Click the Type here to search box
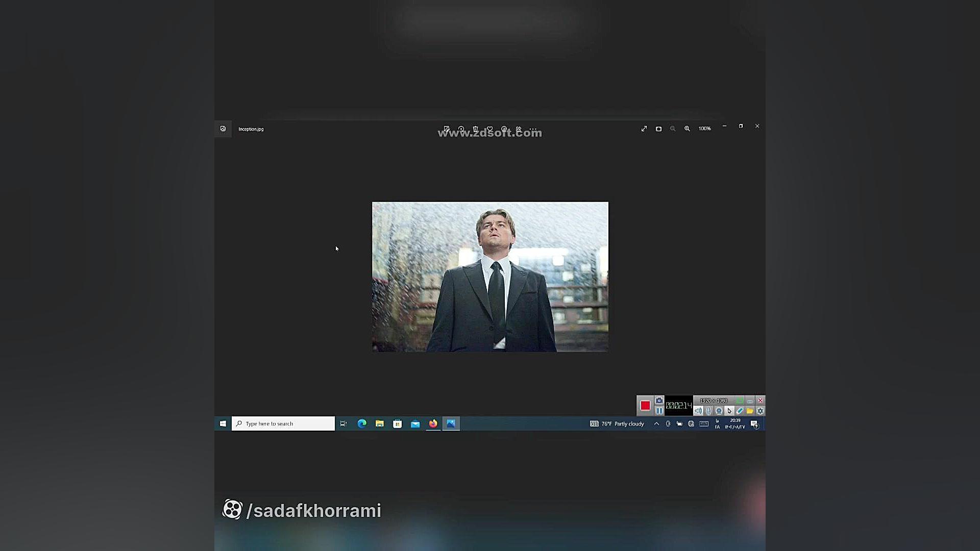Viewport: 980px width, 551px height. point(283,424)
